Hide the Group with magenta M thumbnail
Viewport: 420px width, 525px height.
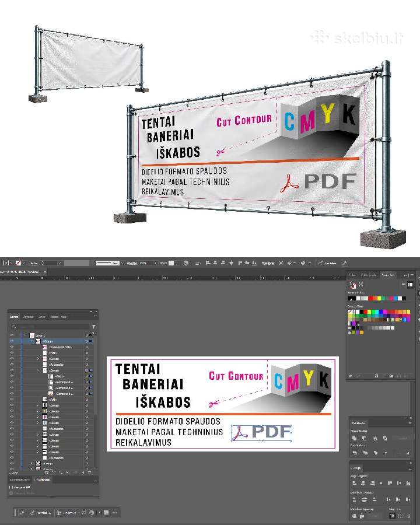(x=12, y=417)
